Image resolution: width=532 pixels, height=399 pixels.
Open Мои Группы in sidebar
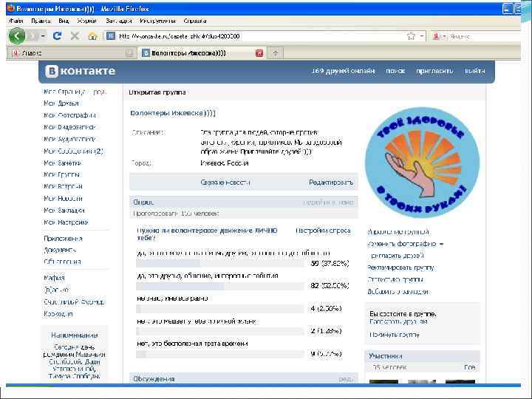point(62,174)
